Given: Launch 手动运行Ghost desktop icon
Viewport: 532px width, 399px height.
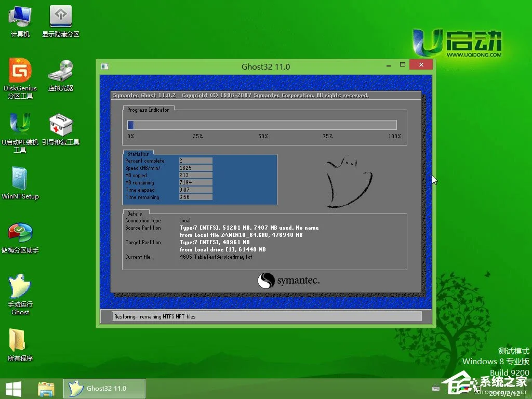Looking at the screenshot, I should (x=20, y=295).
